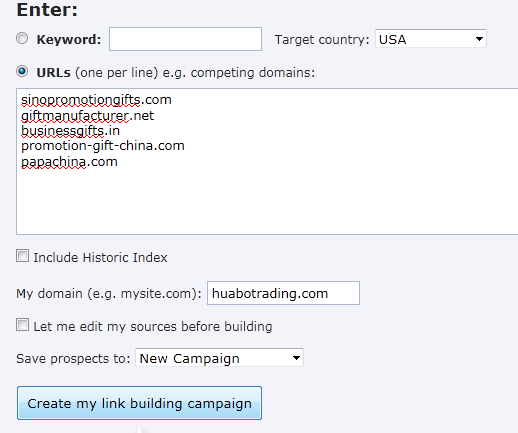Open the Target country USA dropdown
The image size is (518, 433).
coord(431,39)
